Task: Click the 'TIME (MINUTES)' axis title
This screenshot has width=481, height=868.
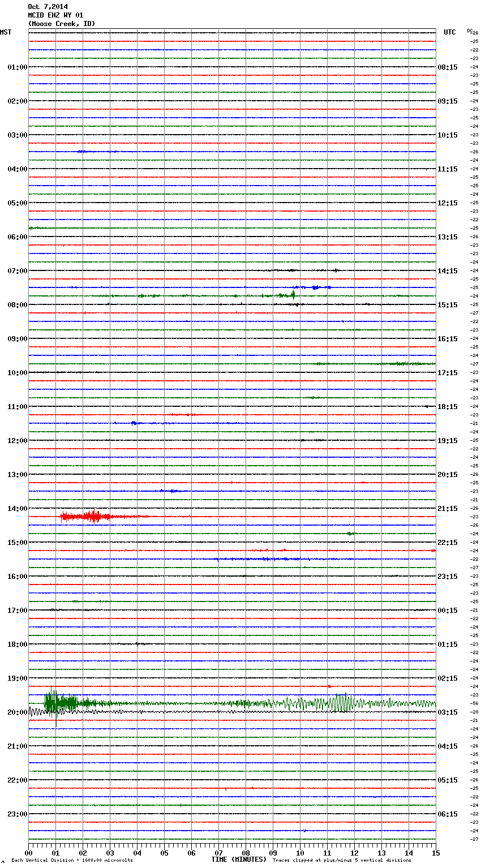Action: point(239,860)
